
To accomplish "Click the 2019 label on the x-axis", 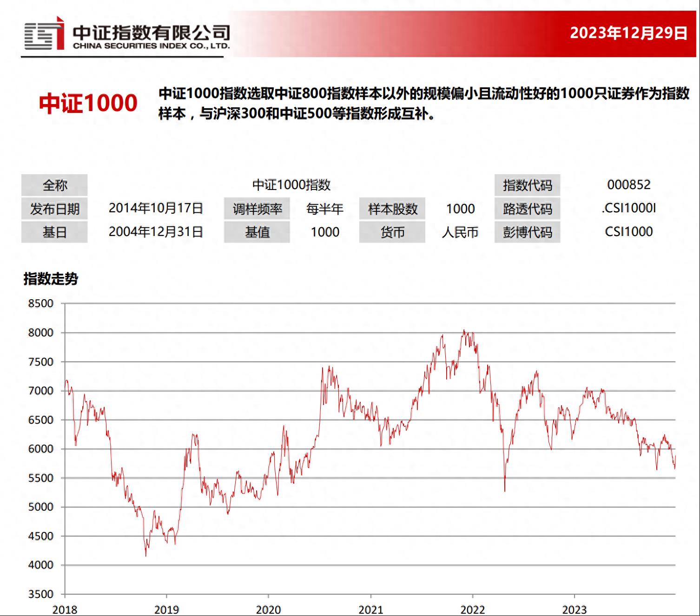I will pyautogui.click(x=166, y=609).
